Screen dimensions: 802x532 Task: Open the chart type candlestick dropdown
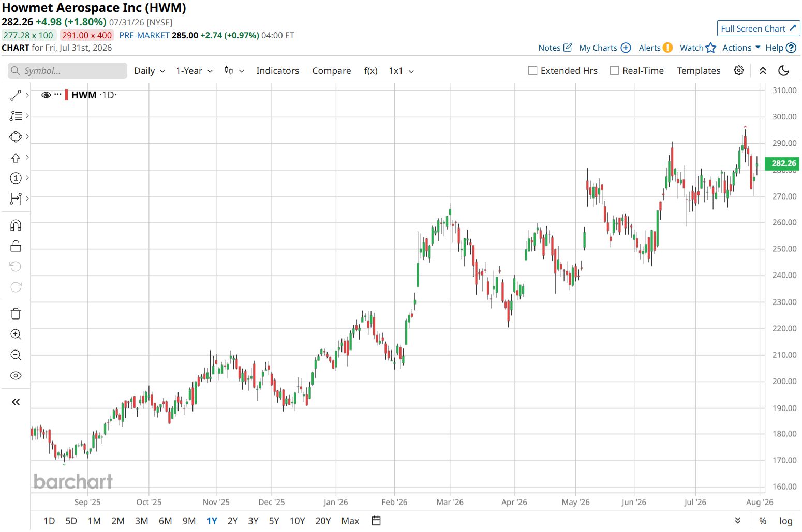tap(234, 71)
